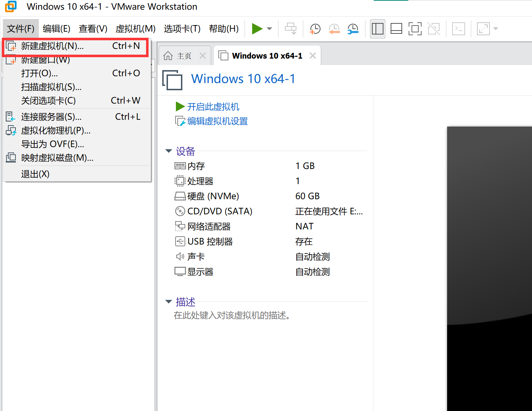Open the power options dropdown arrow beside play
Image resolution: width=532 pixels, height=411 pixels.
tap(269, 29)
